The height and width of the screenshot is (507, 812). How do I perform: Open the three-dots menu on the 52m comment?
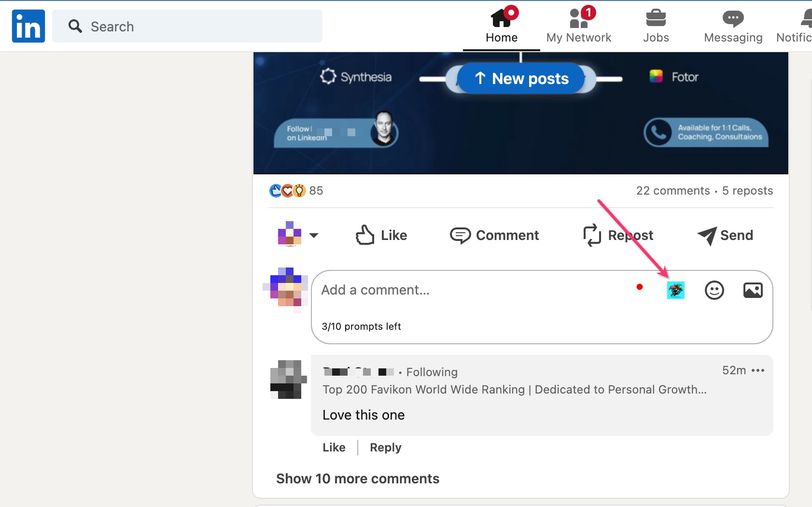pos(758,370)
